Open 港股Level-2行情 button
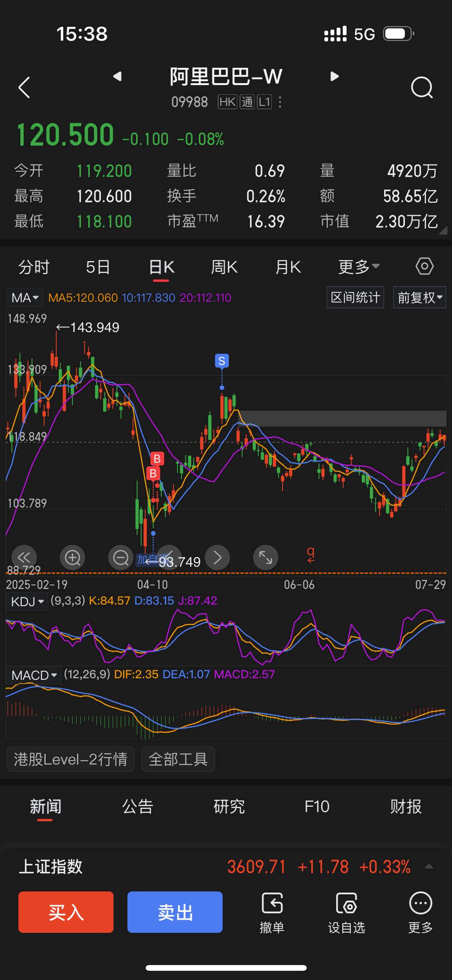 tap(71, 759)
